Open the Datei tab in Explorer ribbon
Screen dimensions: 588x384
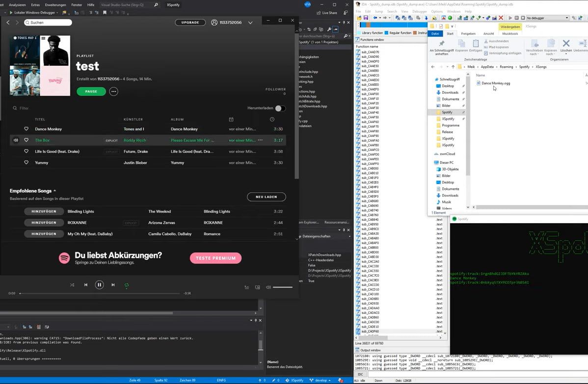[435, 34]
